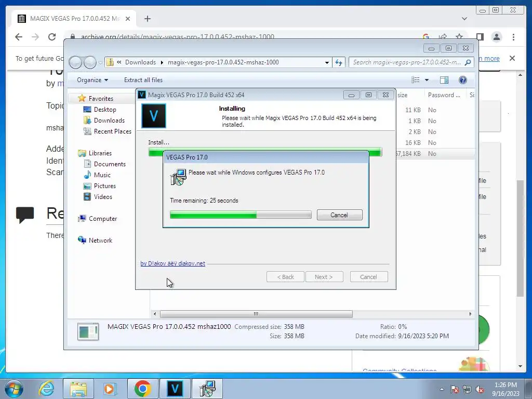The image size is (532, 399).
Task: Reload the Chrome page
Action: click(x=52, y=37)
